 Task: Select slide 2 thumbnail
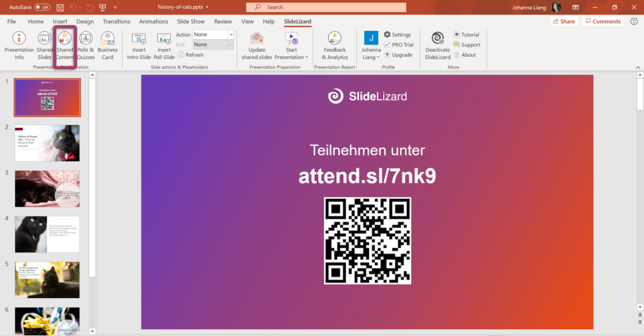point(47,143)
